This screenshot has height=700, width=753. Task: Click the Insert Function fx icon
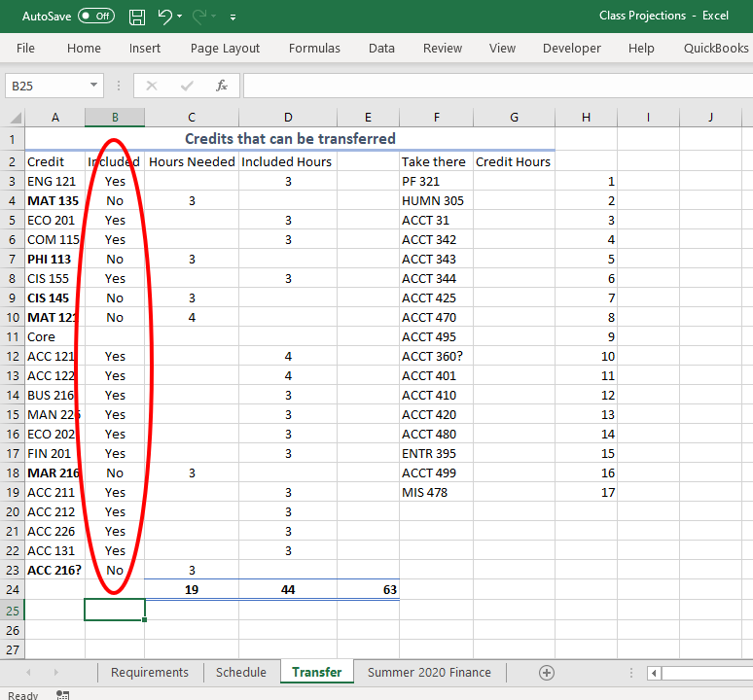[222, 86]
